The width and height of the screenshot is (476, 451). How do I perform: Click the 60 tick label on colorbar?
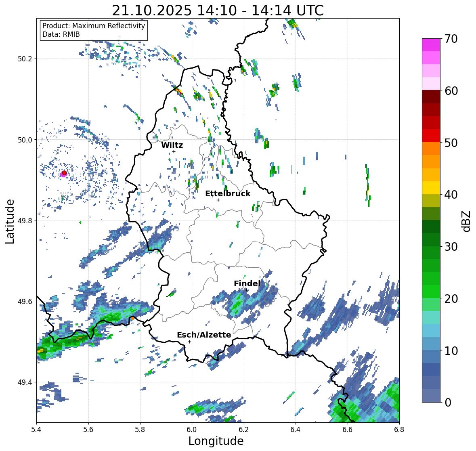451,91
